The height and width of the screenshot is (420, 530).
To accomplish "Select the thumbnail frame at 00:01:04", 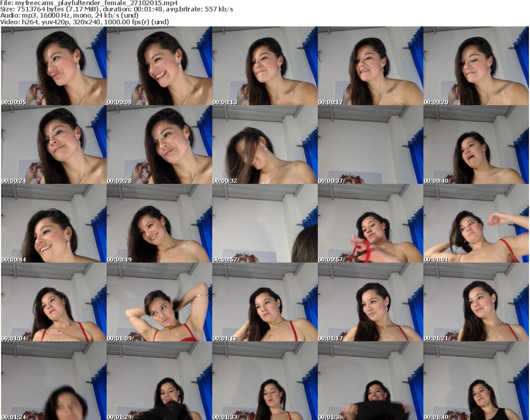I will tap(54, 302).
